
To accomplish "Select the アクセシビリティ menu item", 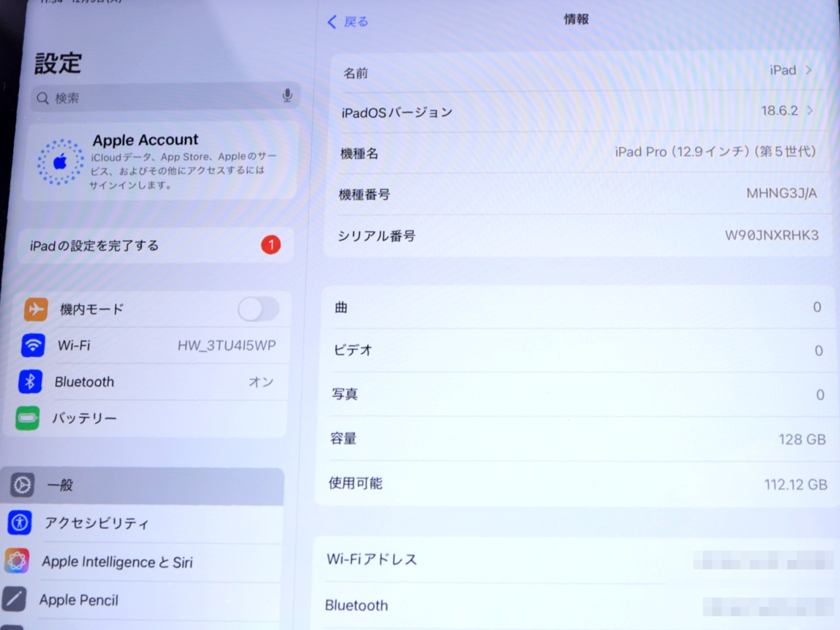I will (x=96, y=523).
